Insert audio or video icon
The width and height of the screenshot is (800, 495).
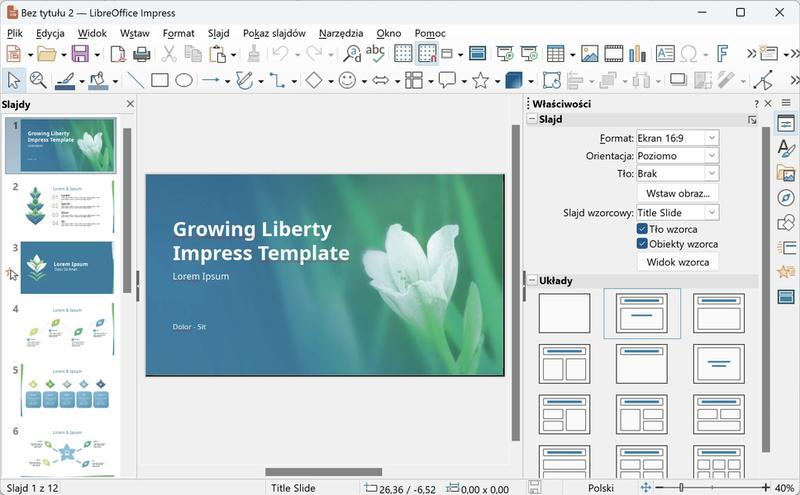click(614, 54)
